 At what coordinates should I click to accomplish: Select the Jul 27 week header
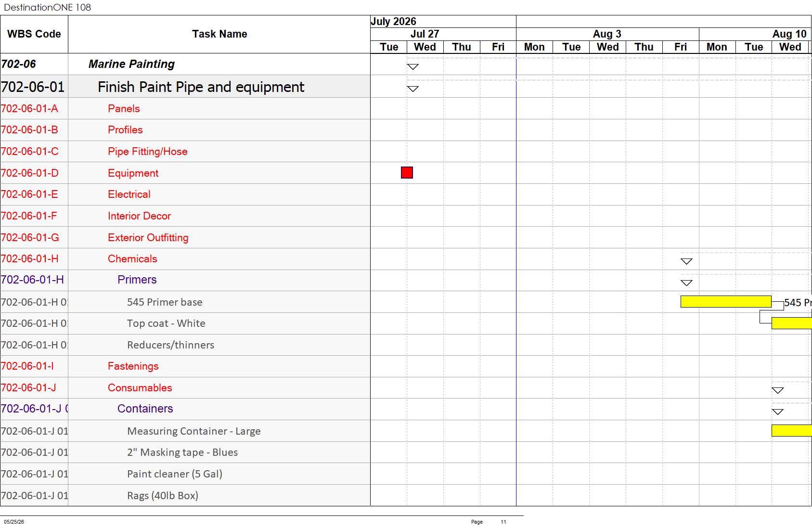tap(425, 34)
